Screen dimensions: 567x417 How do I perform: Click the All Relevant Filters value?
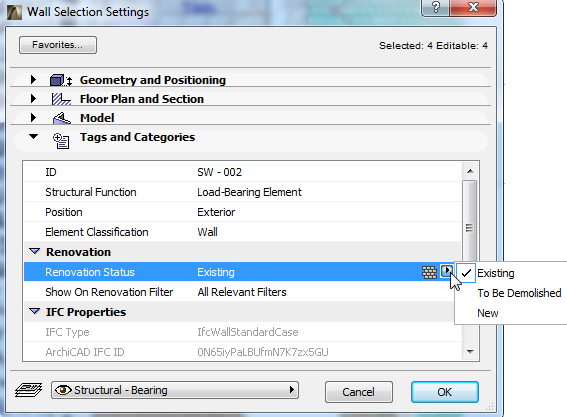click(242, 292)
